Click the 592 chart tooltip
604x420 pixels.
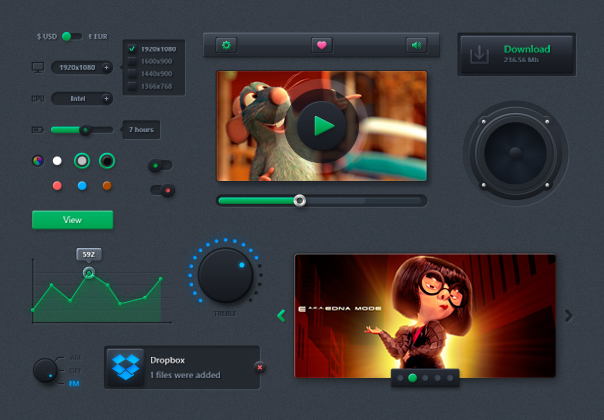tap(89, 254)
